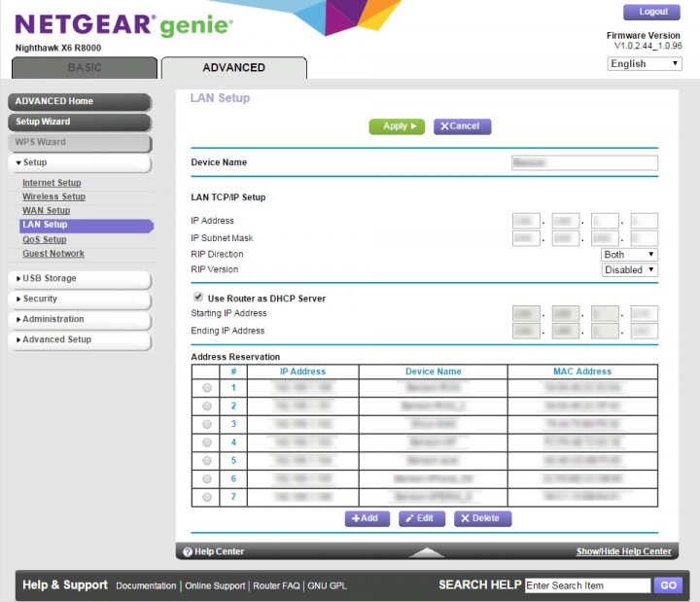Click first octet of IP Address field
700x602 pixels.
coord(526,221)
